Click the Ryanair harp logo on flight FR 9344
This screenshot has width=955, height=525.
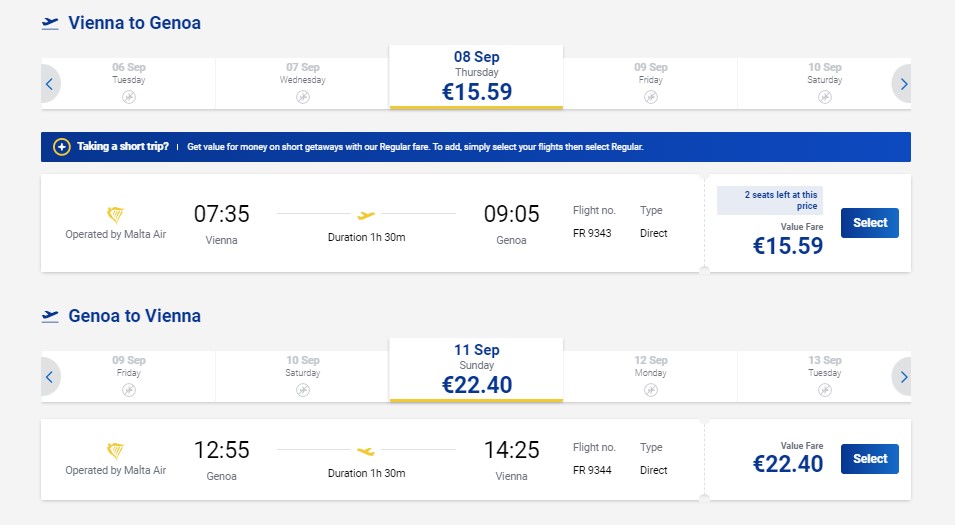pyautogui.click(x=116, y=452)
